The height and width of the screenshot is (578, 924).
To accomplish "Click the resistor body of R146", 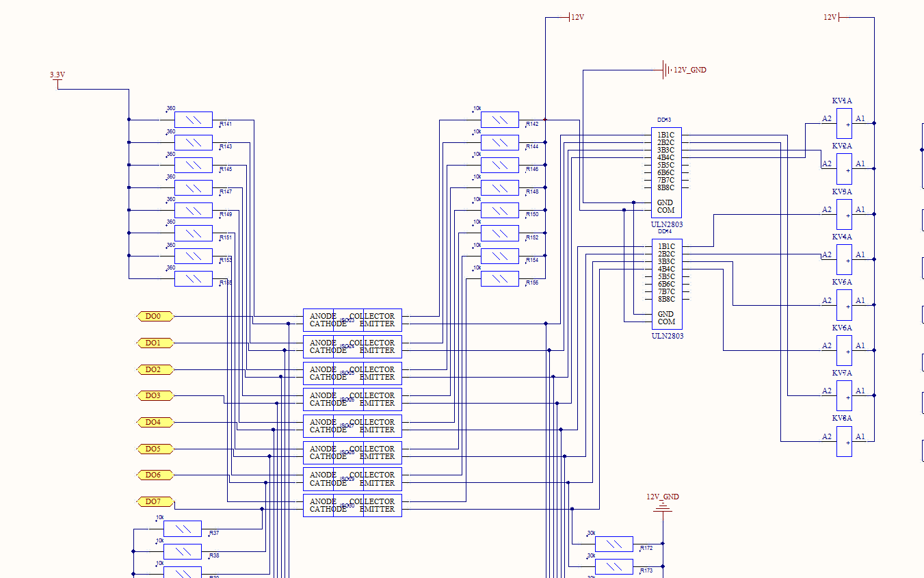I will click(500, 165).
